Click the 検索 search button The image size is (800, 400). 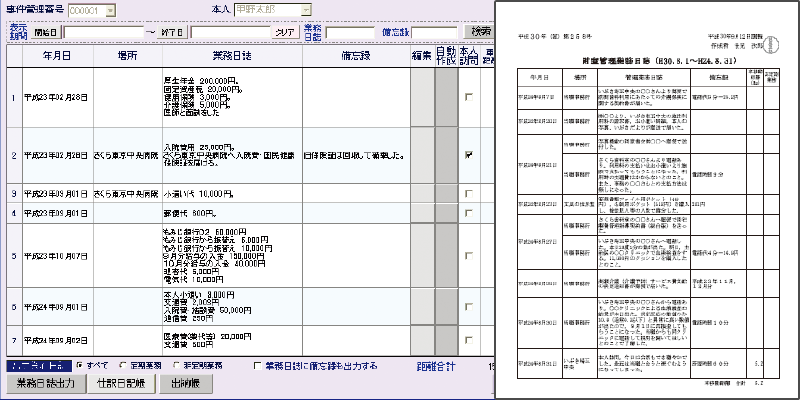(x=483, y=31)
